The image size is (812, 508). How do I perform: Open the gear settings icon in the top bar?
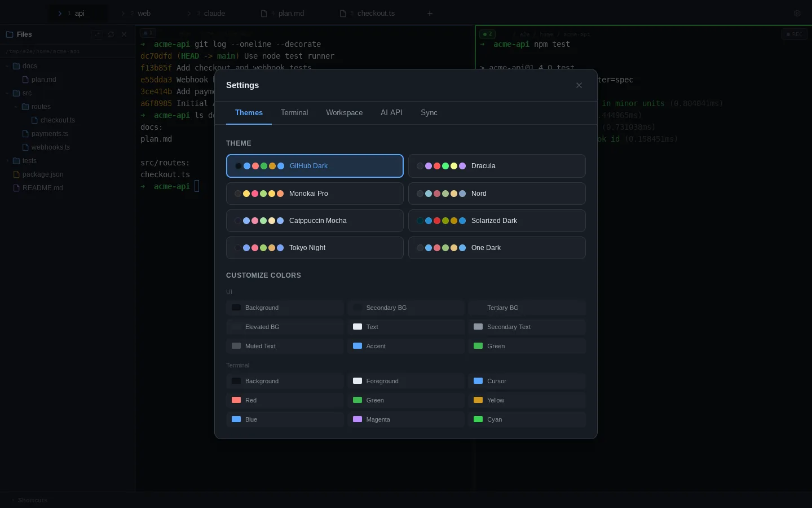tap(797, 13)
